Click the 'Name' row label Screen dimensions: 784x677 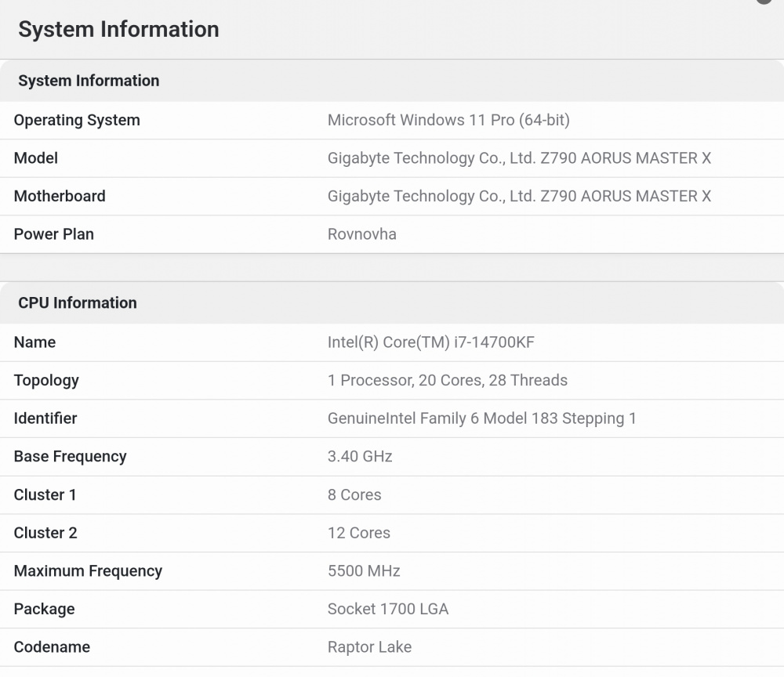[x=35, y=342]
